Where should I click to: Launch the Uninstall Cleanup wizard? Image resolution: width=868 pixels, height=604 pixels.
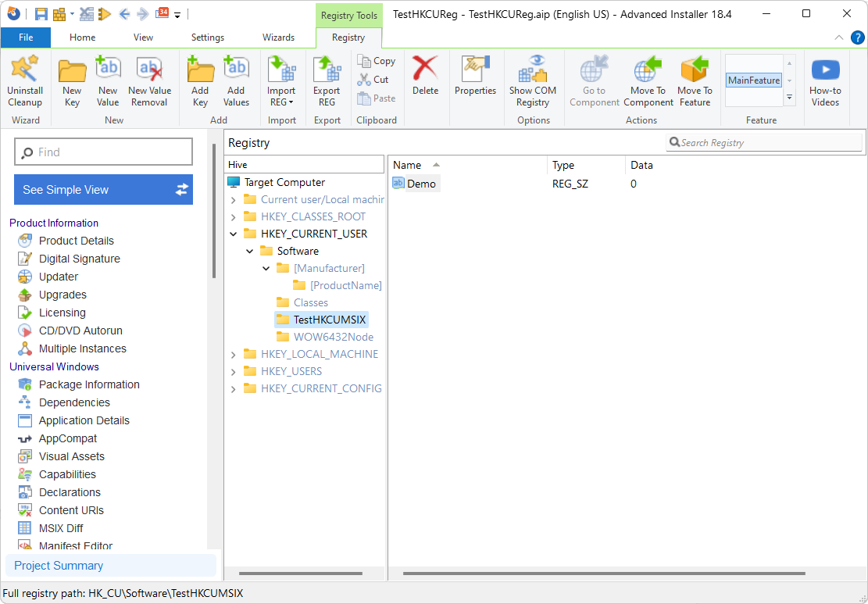point(25,80)
